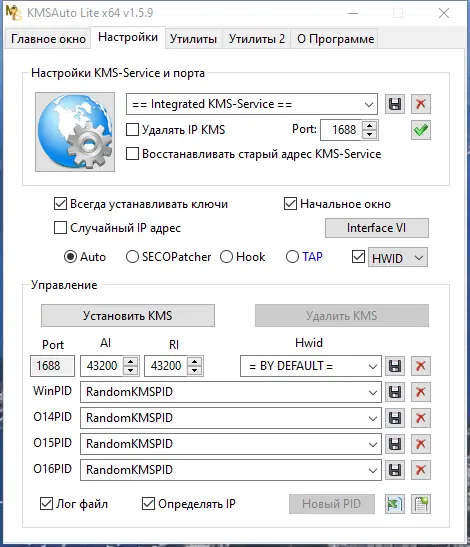This screenshot has height=547, width=470.
Task: Apply port setting with green checkmark
Action: (x=421, y=130)
